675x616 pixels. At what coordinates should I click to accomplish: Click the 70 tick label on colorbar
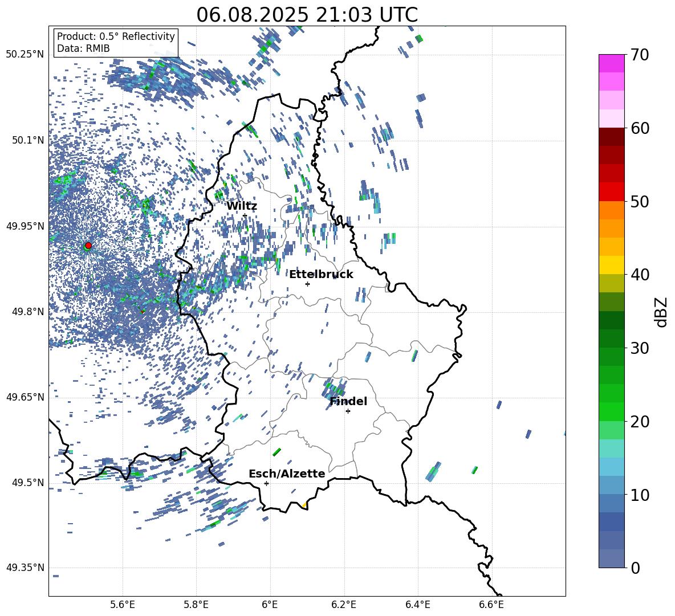(640, 55)
